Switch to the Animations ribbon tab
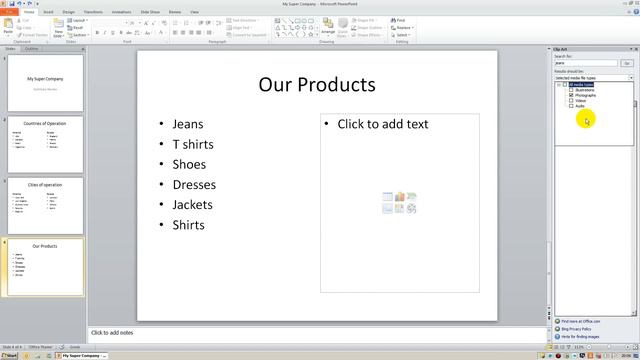Image resolution: width=640 pixels, height=360 pixels. click(x=121, y=12)
